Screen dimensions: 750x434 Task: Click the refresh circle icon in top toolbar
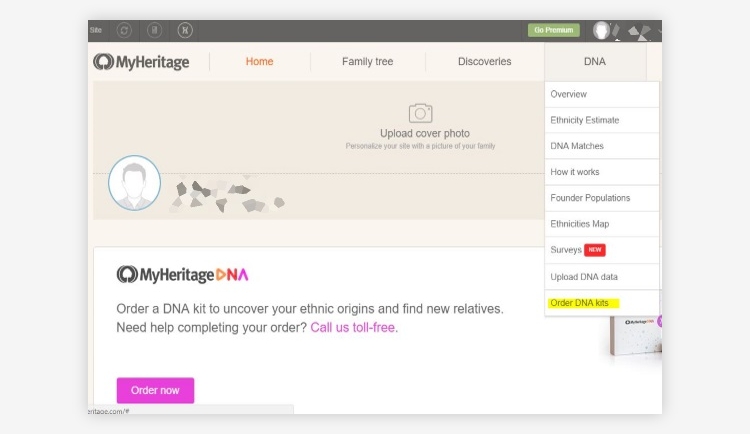(124, 31)
